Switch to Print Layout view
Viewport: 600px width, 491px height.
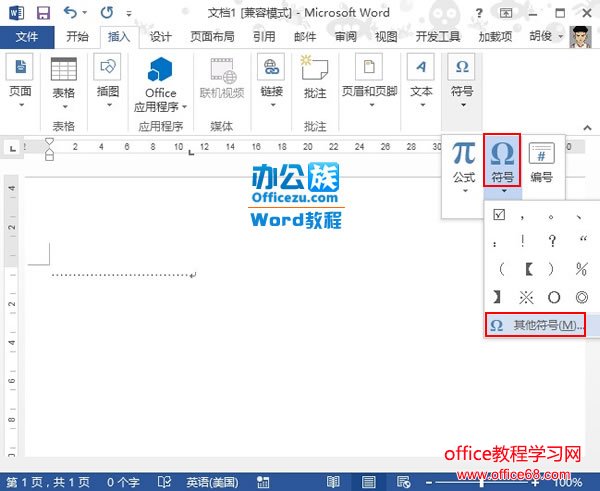coord(368,482)
